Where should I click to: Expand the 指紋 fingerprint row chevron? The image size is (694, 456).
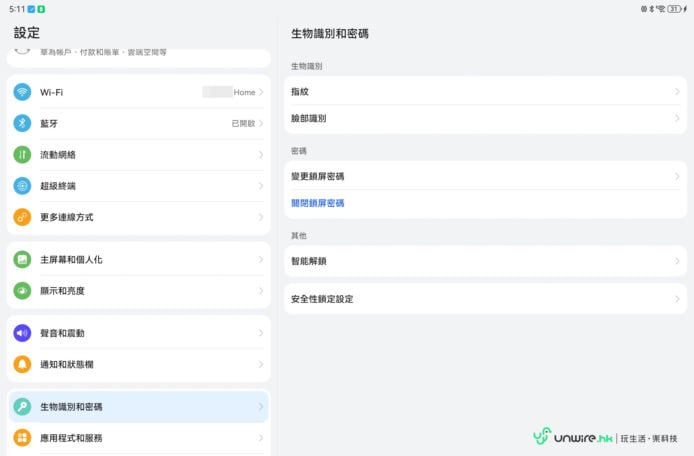pos(677,92)
